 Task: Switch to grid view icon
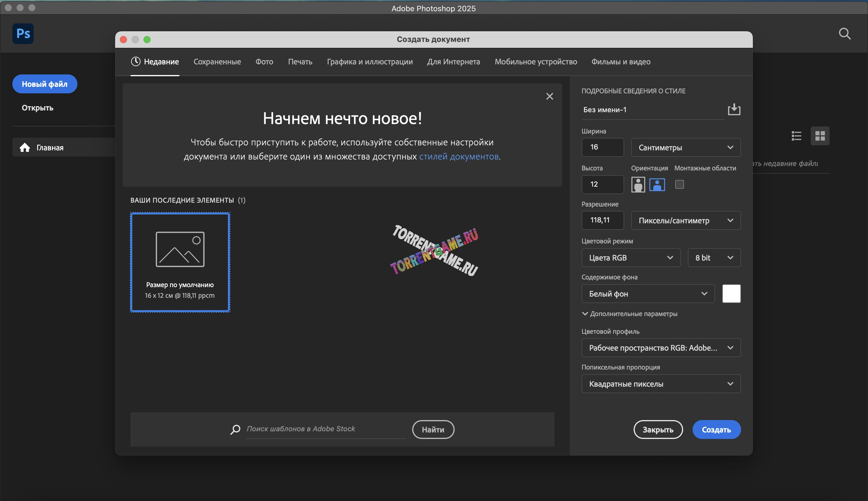(820, 136)
